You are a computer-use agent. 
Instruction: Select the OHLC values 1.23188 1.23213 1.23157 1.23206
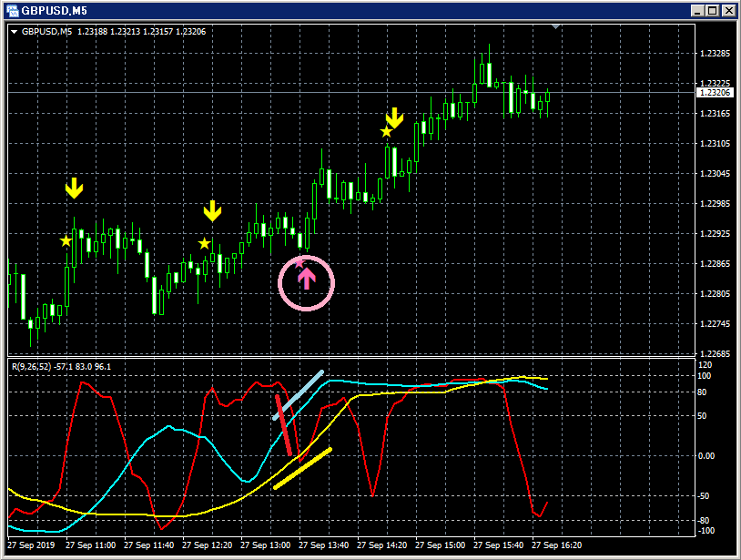tap(142, 32)
